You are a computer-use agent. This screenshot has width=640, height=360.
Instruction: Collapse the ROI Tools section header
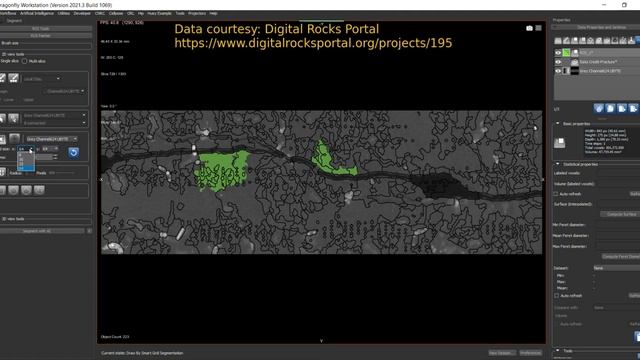(x=45, y=29)
